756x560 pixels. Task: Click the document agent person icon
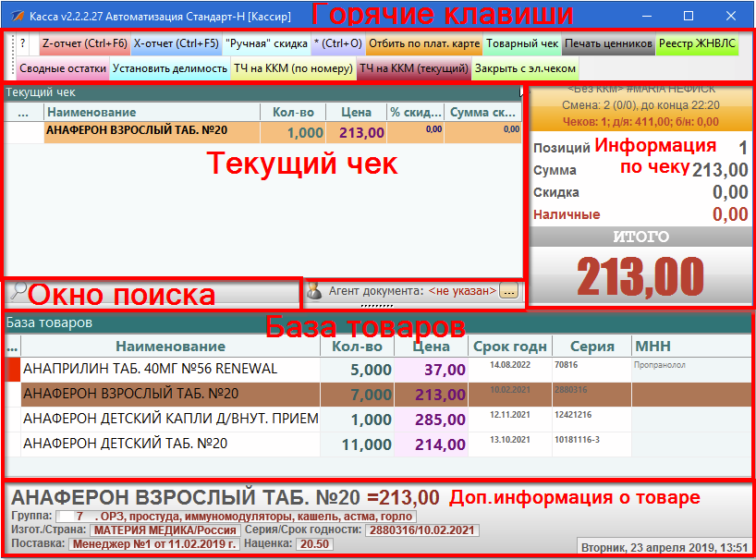pos(314,291)
